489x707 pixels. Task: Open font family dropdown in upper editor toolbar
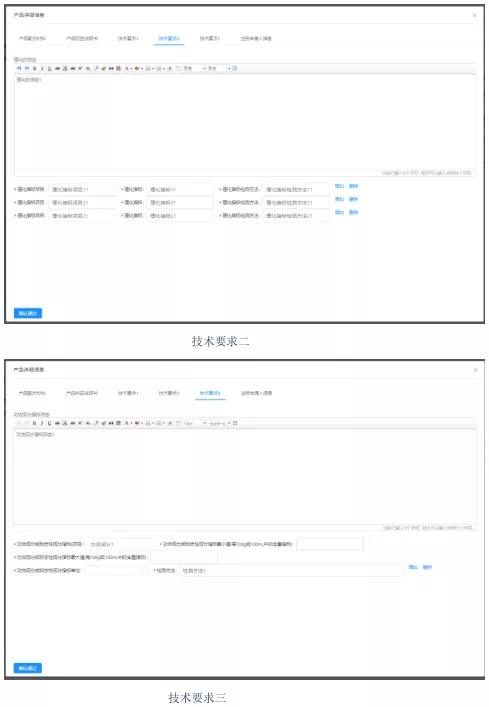(194, 69)
